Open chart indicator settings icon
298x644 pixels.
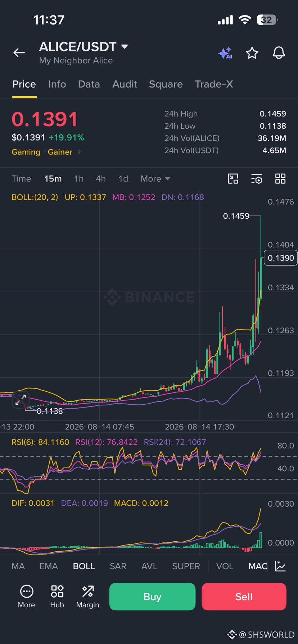pos(257,179)
